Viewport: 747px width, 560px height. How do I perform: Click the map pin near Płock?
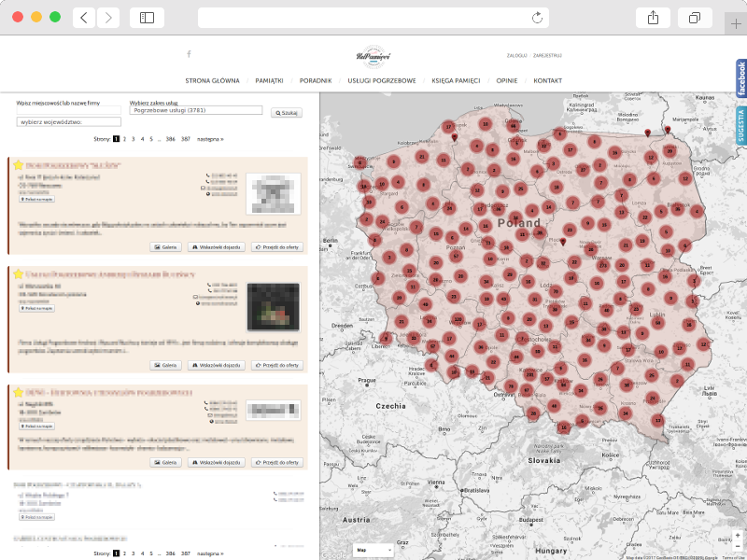563,243
